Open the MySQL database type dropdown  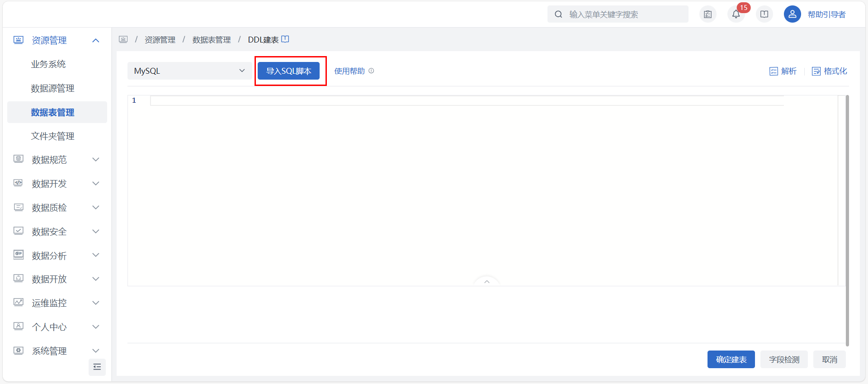point(190,71)
